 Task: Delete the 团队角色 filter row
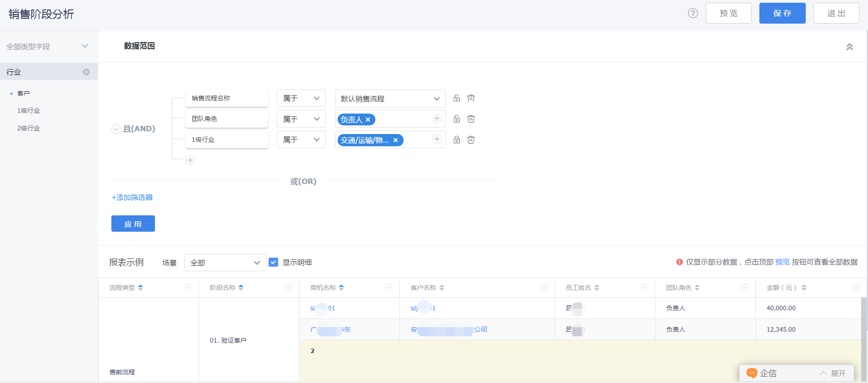click(471, 119)
